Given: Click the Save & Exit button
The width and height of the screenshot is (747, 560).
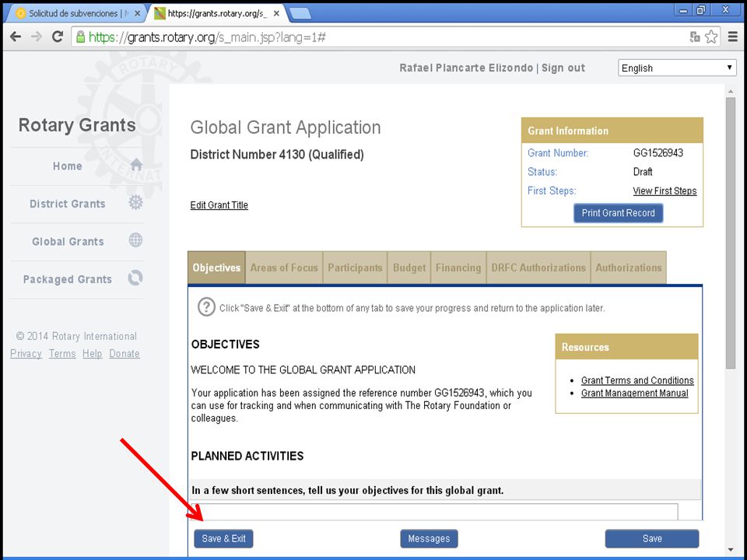Looking at the screenshot, I should coord(223,538).
